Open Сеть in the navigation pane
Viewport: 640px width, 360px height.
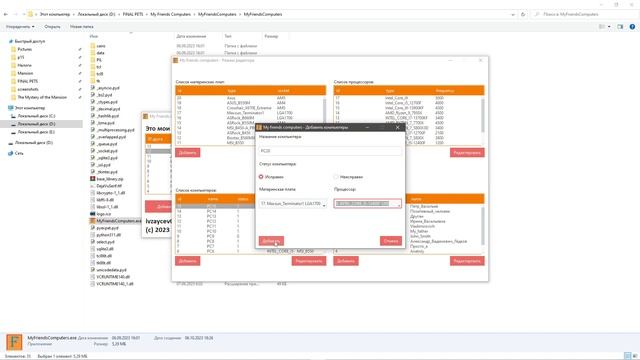coord(18,153)
